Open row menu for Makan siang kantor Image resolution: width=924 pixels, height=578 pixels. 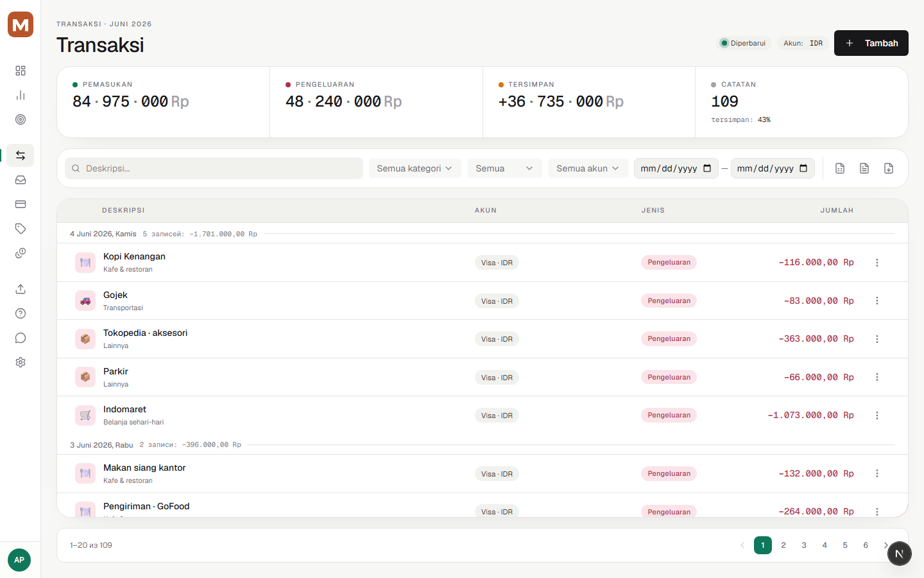click(877, 473)
